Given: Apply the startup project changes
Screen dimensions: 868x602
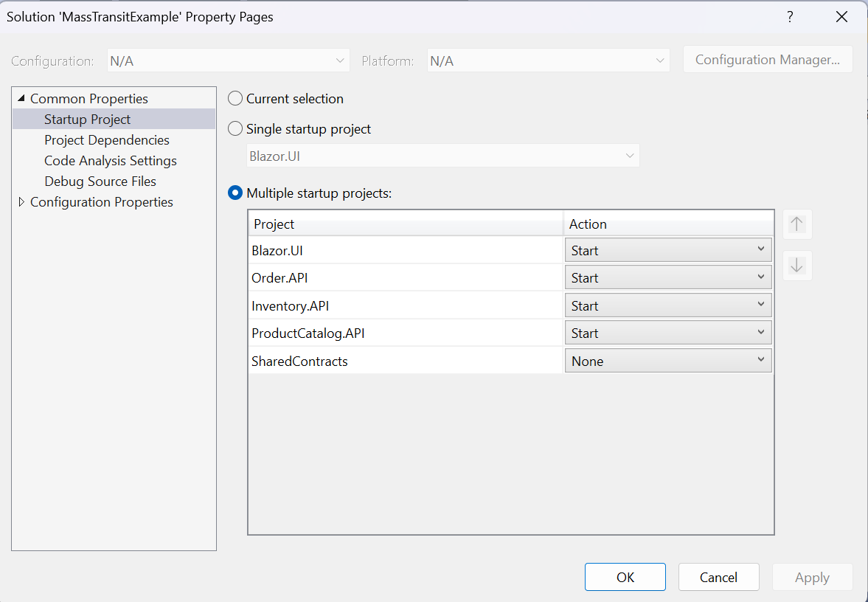Looking at the screenshot, I should tap(812, 577).
